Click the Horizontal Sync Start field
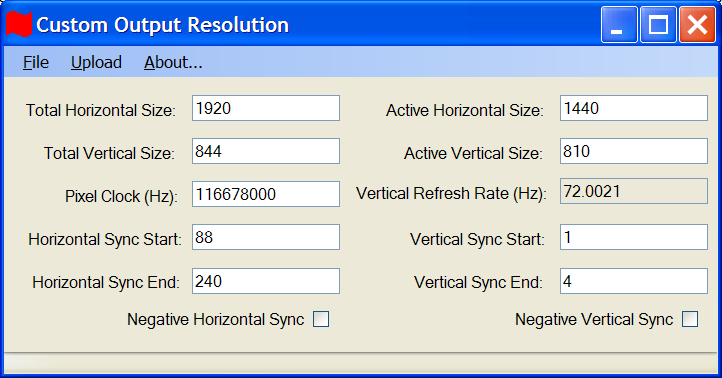Image resolution: width=722 pixels, height=378 pixels. point(266,237)
